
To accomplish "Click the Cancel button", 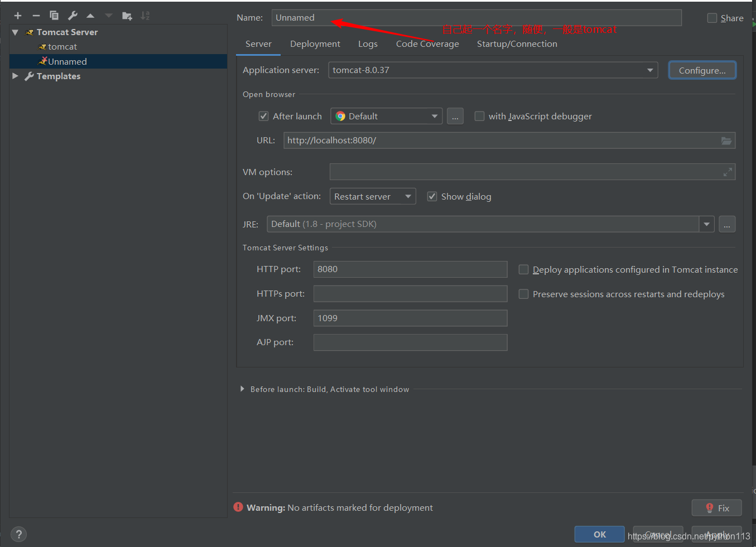I will (658, 534).
